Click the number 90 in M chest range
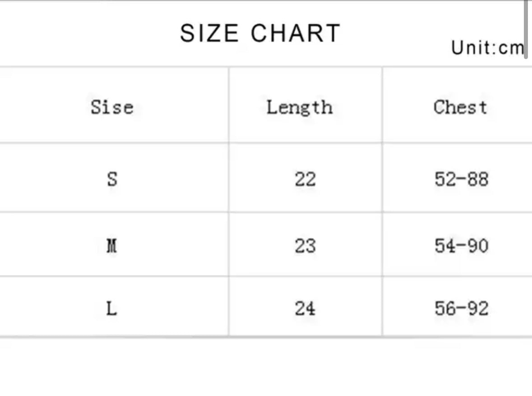The height and width of the screenshot is (396, 532). (477, 246)
